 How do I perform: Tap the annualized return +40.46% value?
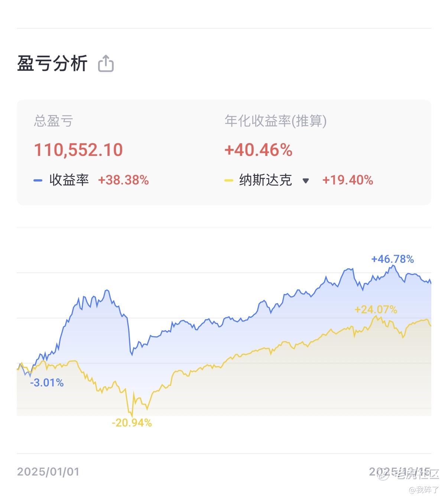pyautogui.click(x=259, y=150)
